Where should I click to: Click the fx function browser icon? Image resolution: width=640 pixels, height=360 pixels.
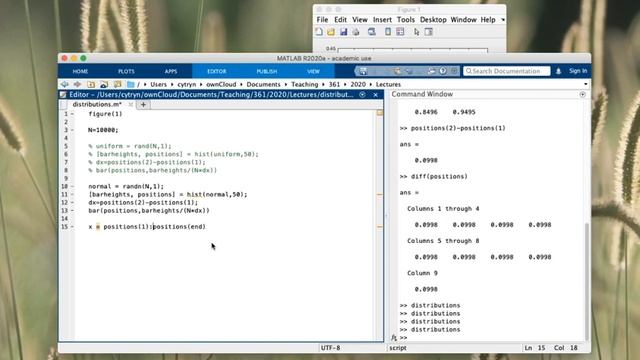(x=394, y=338)
